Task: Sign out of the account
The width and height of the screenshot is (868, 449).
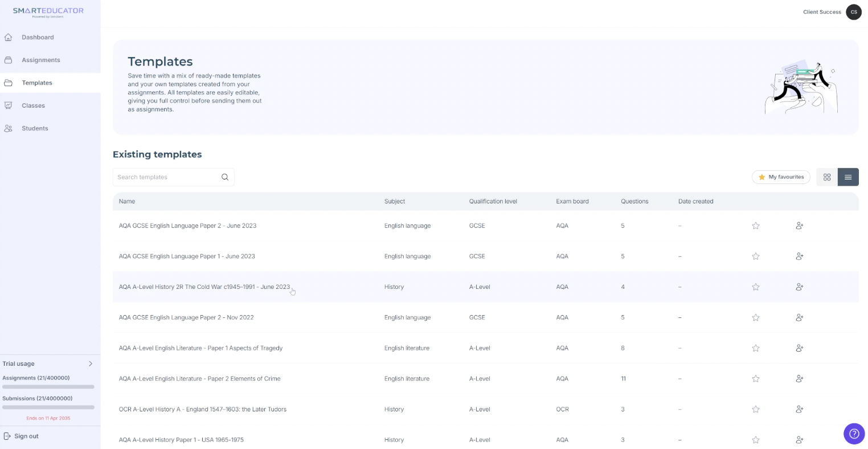Action: (26, 436)
